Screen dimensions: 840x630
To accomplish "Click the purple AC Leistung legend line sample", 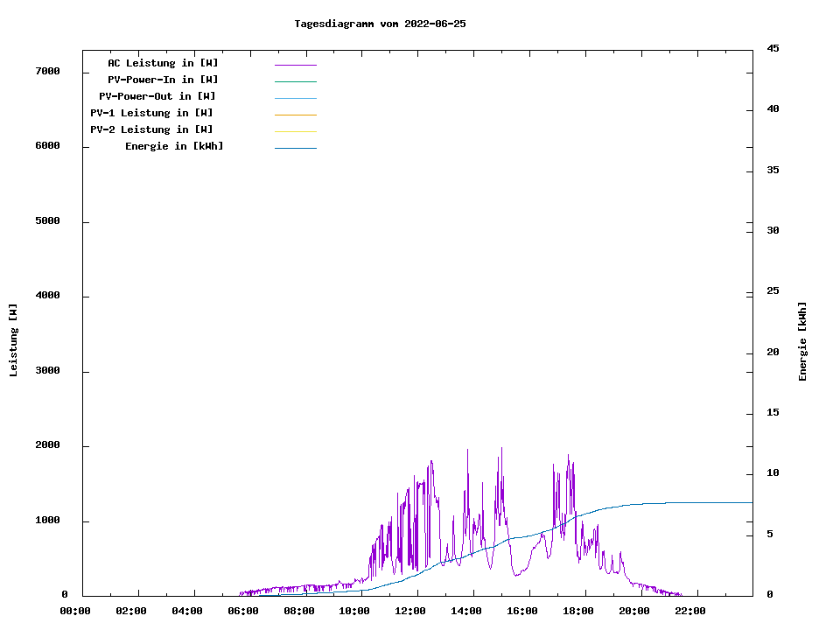I will pyautogui.click(x=295, y=65).
